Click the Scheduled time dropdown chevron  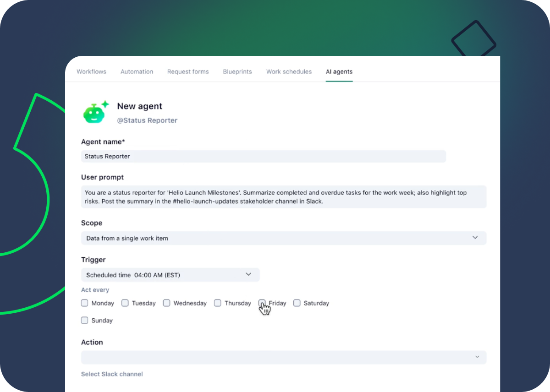click(x=249, y=274)
